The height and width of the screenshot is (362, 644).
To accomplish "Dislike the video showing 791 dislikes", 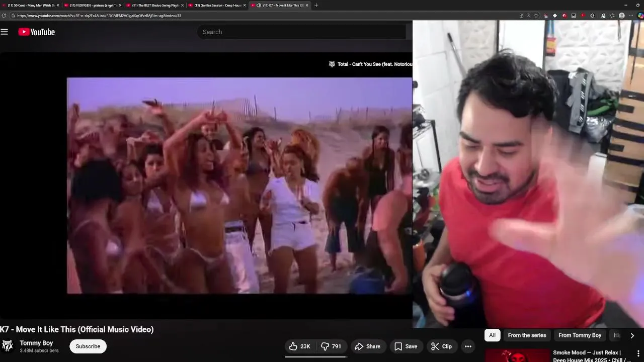I will [x=332, y=346].
